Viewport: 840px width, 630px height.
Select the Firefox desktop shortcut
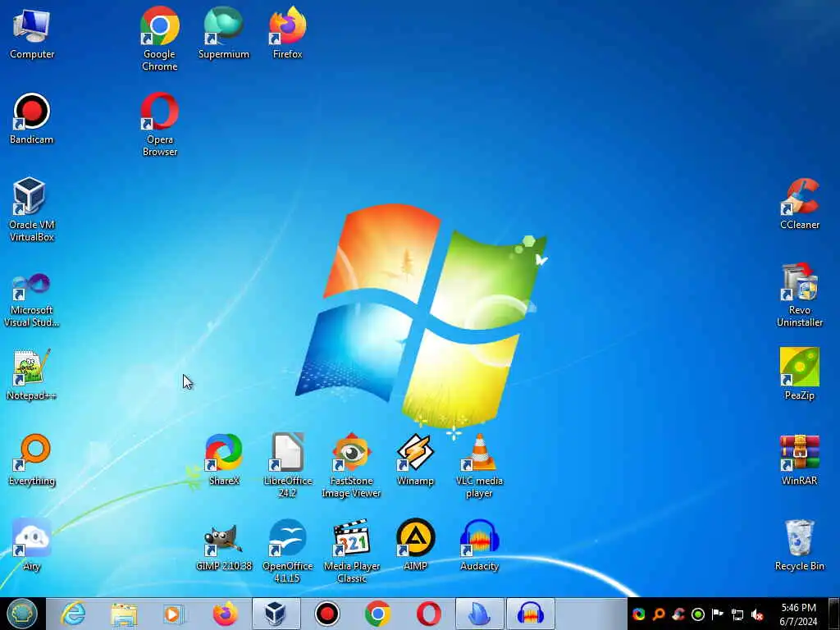[288, 33]
